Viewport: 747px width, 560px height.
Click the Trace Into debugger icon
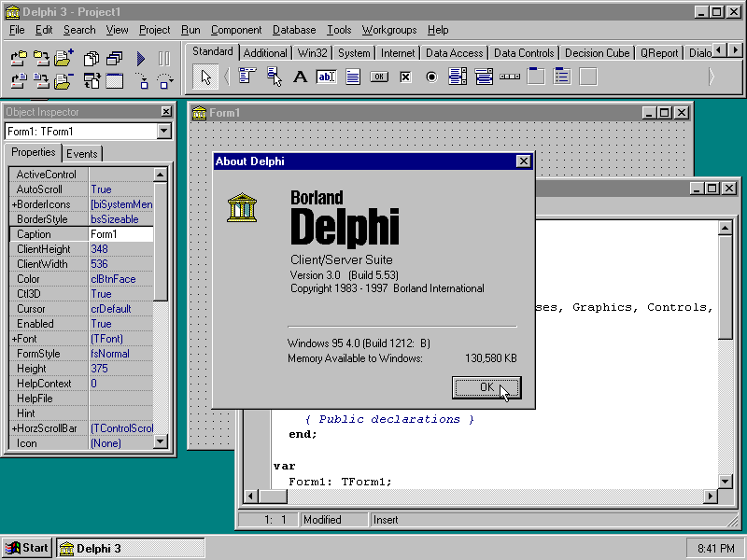141,80
